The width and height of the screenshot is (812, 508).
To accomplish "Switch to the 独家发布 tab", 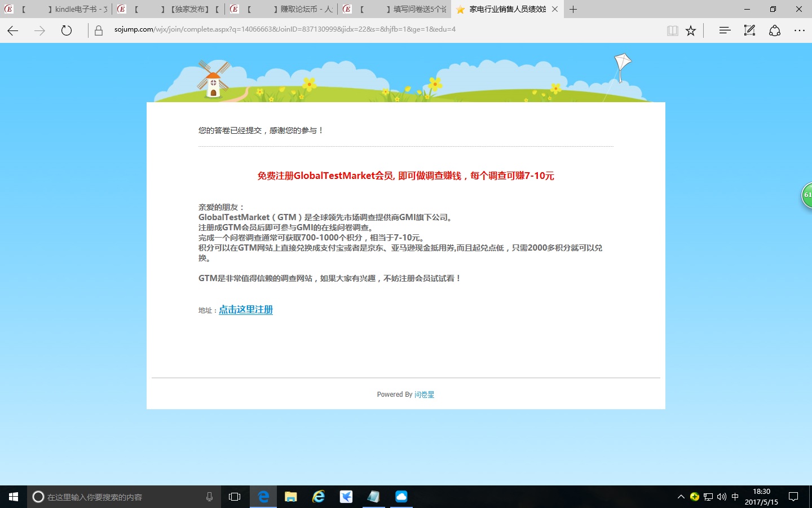I will [x=169, y=9].
